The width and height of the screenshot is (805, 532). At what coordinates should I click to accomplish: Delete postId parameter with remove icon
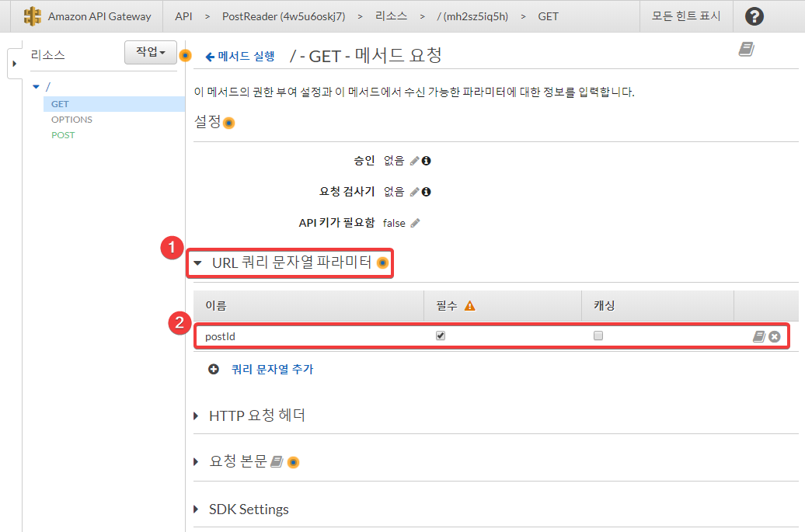coord(775,337)
